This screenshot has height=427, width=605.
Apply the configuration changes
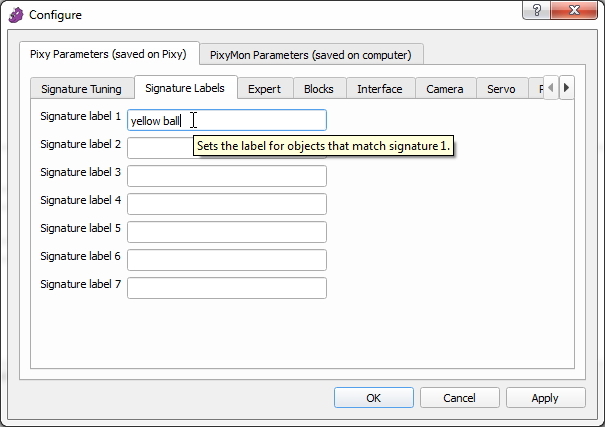[545, 397]
